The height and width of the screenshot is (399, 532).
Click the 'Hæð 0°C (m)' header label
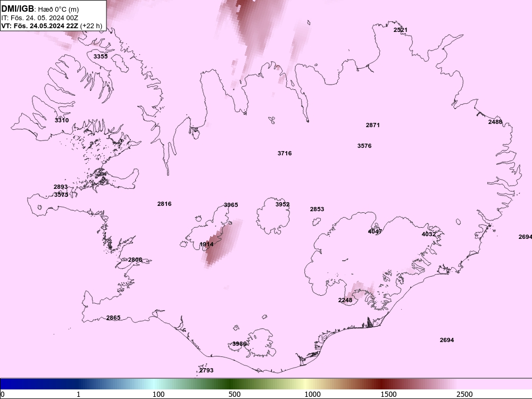click(x=59, y=9)
